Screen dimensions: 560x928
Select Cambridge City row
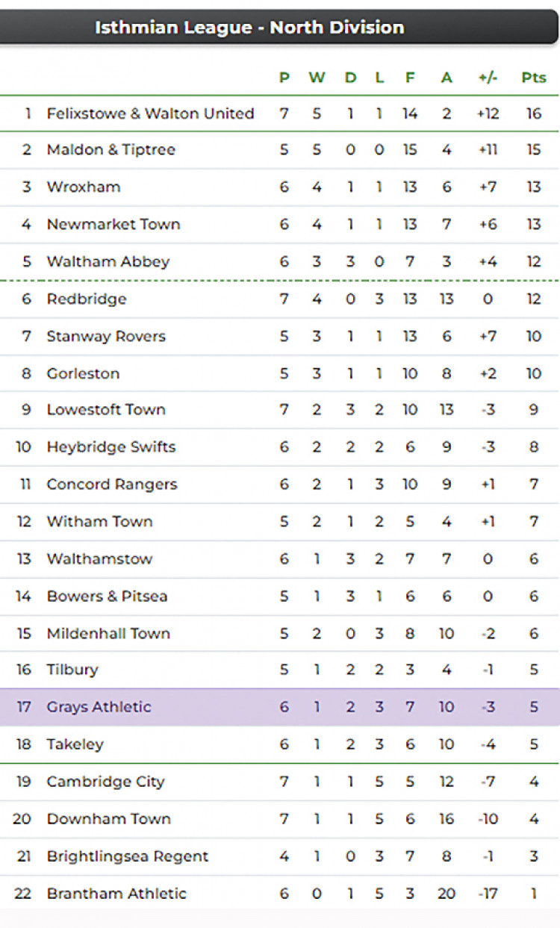pos(280,782)
